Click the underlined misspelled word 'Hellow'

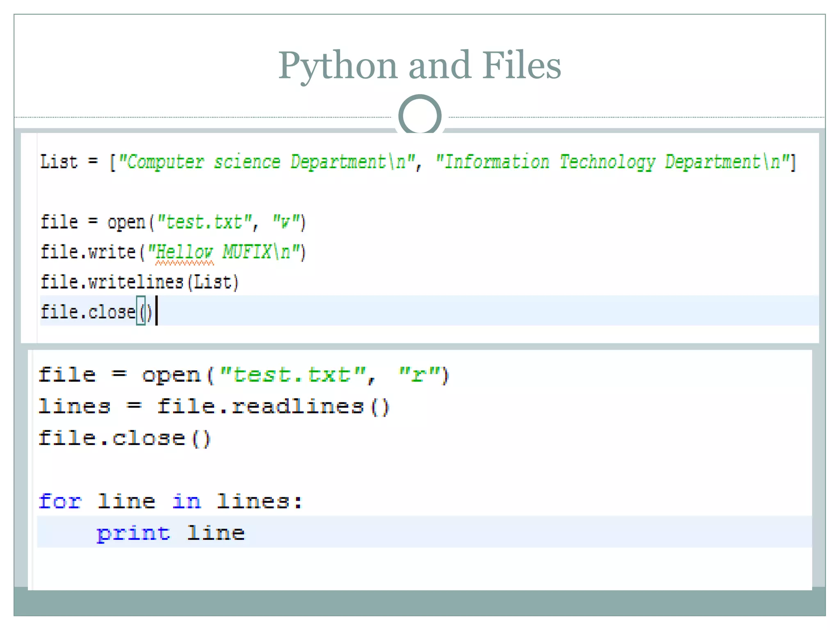click(x=185, y=252)
